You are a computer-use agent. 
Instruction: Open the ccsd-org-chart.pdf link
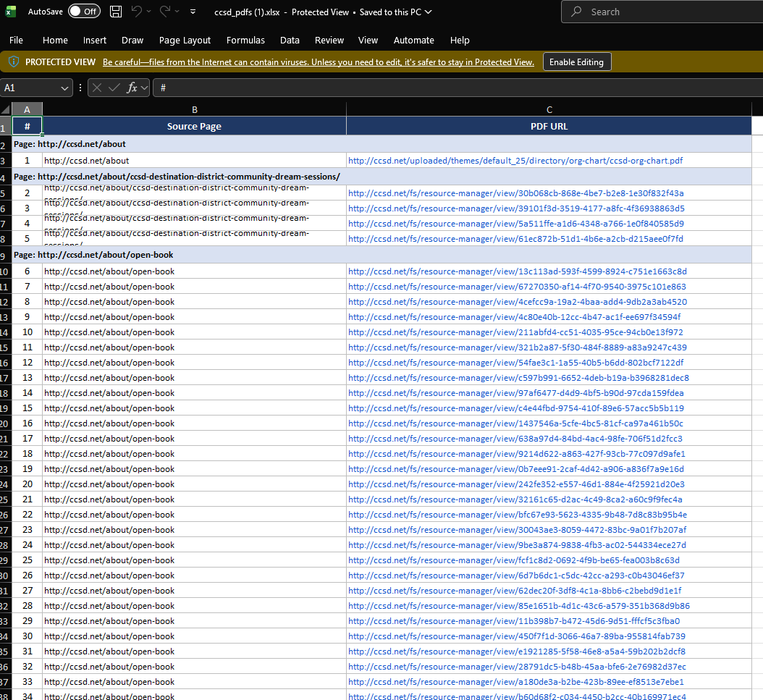coord(515,161)
